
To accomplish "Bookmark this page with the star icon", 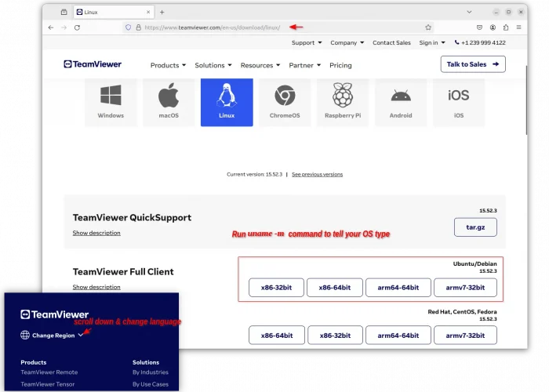I will click(x=428, y=27).
